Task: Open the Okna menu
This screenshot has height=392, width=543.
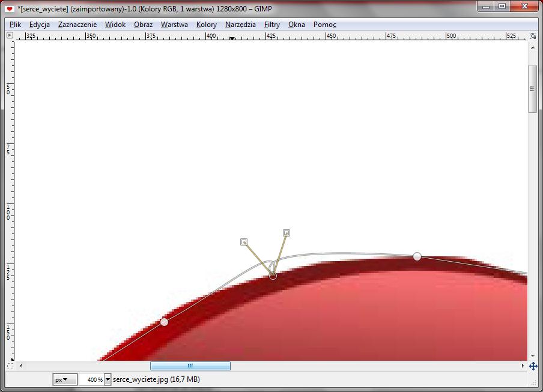Action: (x=297, y=25)
